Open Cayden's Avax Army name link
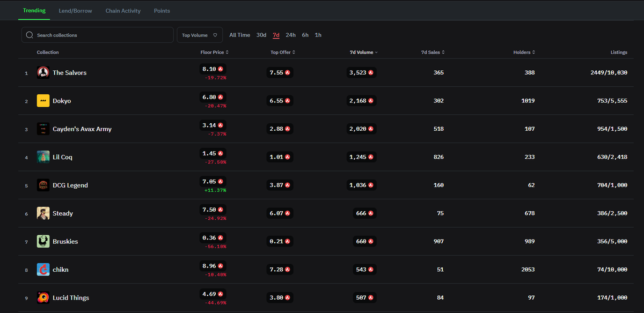 click(82, 129)
